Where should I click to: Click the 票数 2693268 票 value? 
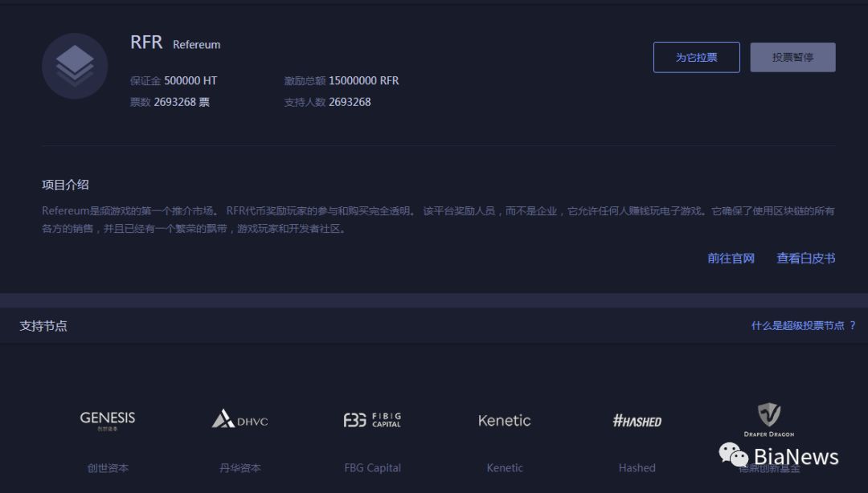click(170, 102)
